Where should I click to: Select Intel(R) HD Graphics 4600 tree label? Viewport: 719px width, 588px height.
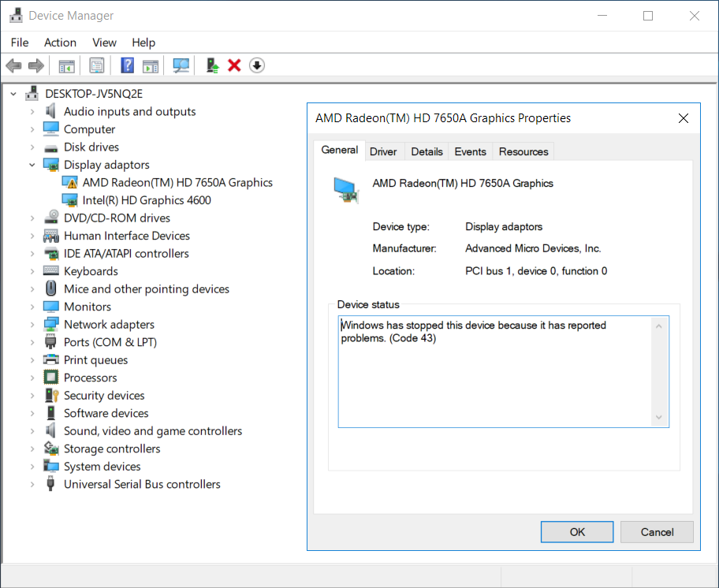coord(147,200)
